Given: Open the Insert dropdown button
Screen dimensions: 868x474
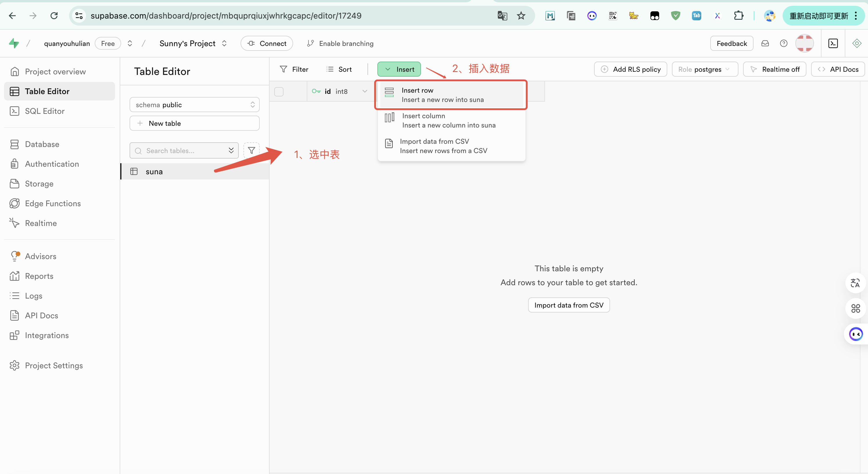Looking at the screenshot, I should 399,69.
